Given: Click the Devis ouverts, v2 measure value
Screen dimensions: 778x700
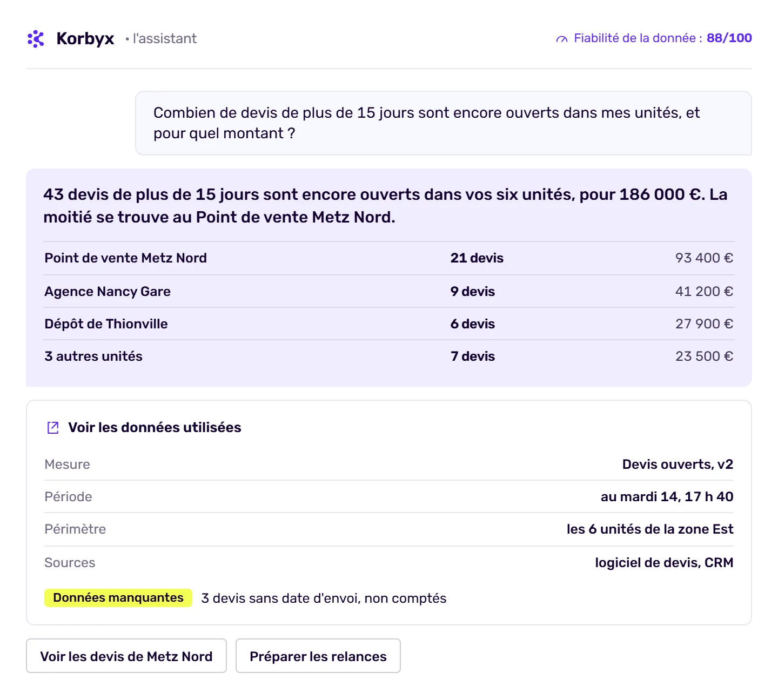Looking at the screenshot, I should click(678, 465).
